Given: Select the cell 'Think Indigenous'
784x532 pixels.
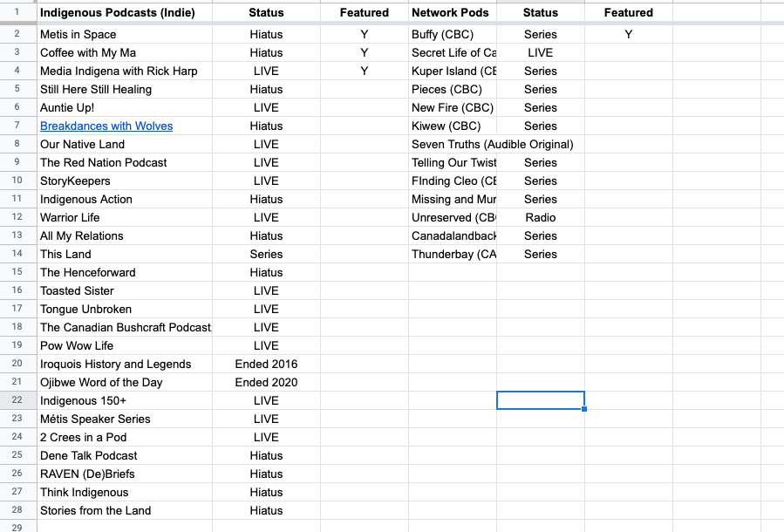Looking at the screenshot, I should [x=125, y=492].
